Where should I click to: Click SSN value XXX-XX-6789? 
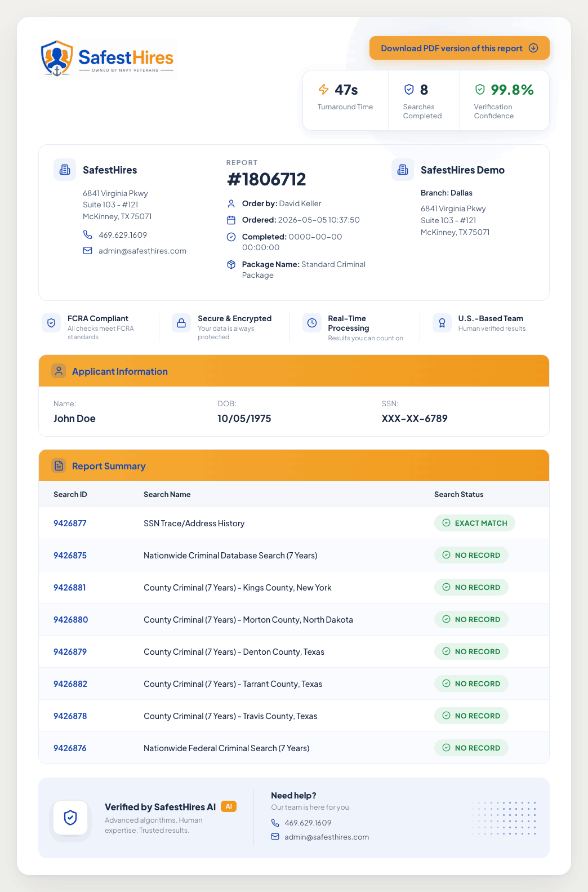[x=415, y=419]
